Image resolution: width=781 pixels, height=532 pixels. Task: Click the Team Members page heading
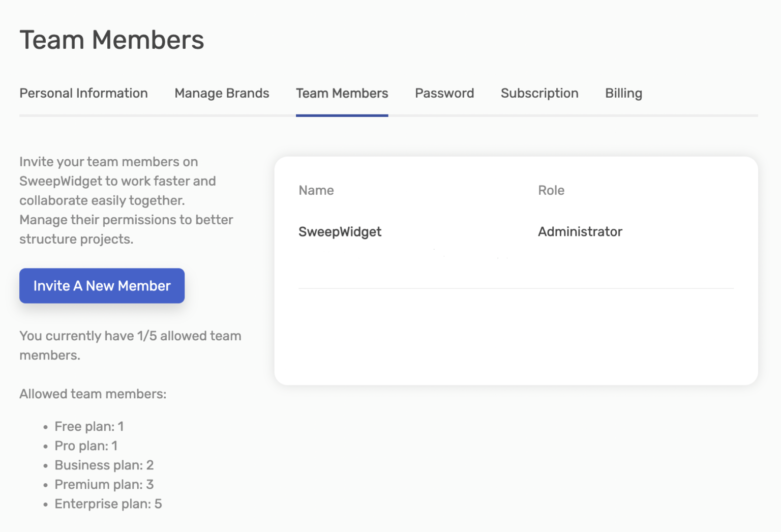point(111,40)
